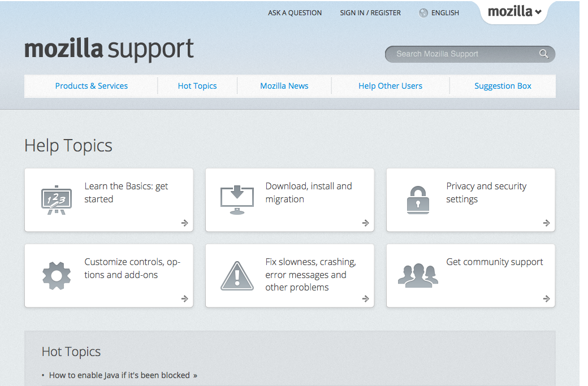588x386 pixels.
Task: Click arrow on Fix slowness card
Action: (x=366, y=298)
